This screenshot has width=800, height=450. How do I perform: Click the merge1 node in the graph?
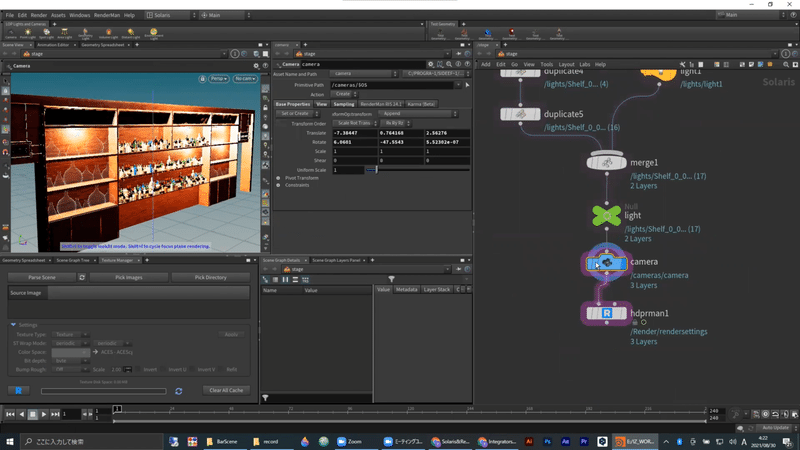click(606, 162)
